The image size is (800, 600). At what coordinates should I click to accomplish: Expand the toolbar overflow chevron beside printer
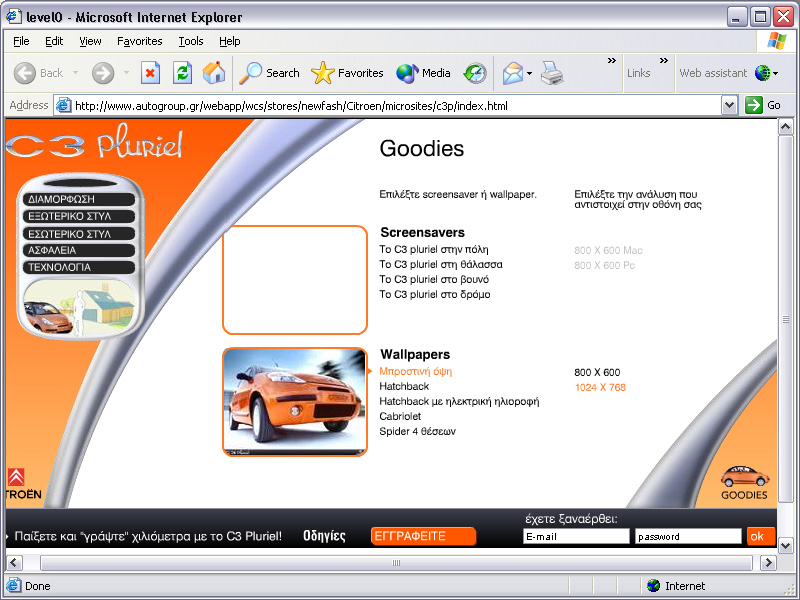[x=612, y=61]
